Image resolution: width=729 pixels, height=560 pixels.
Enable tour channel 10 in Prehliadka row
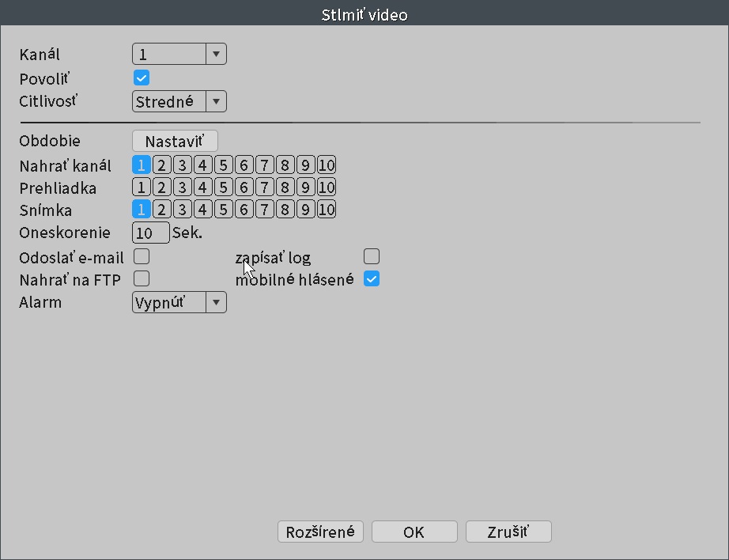(327, 187)
